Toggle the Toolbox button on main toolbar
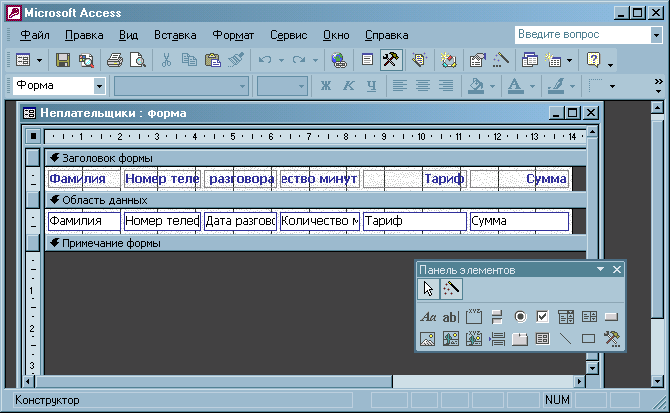The image size is (670, 413). pyautogui.click(x=391, y=60)
